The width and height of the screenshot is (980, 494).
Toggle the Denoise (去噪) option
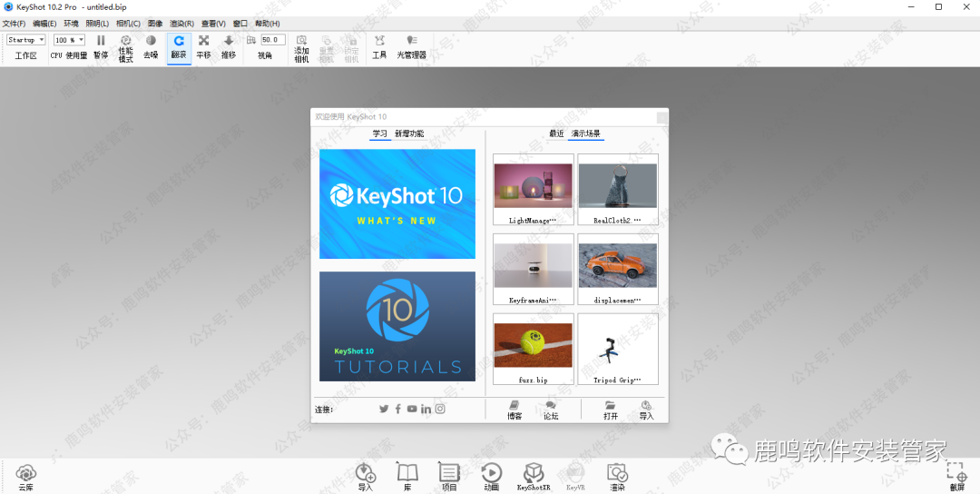pos(151,41)
